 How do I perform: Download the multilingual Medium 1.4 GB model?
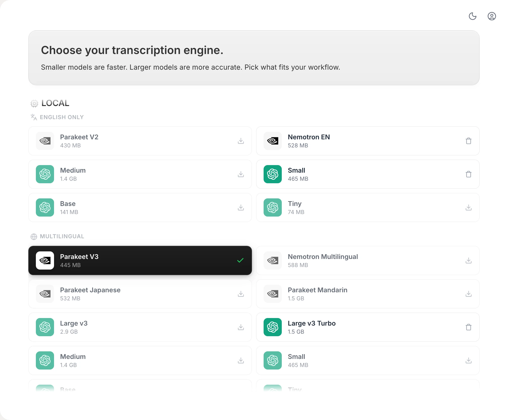pyautogui.click(x=241, y=360)
